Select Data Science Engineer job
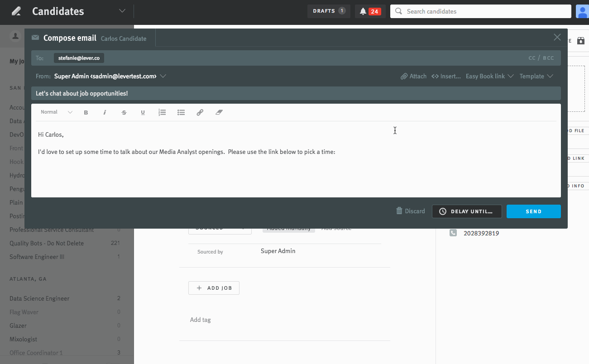 39,298
